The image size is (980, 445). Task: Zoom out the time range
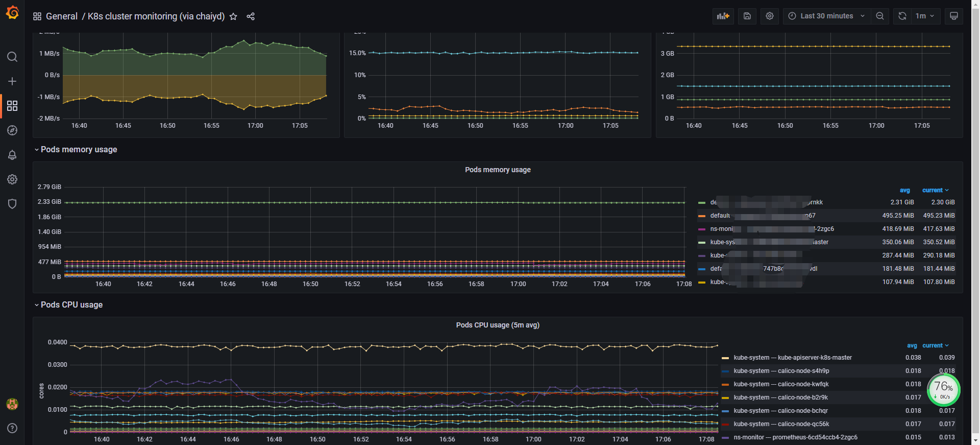880,16
